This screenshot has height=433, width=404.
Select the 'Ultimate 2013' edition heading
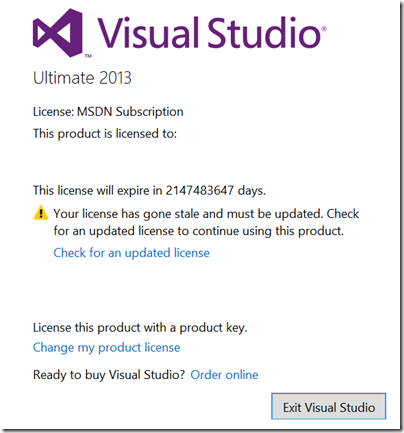point(82,78)
